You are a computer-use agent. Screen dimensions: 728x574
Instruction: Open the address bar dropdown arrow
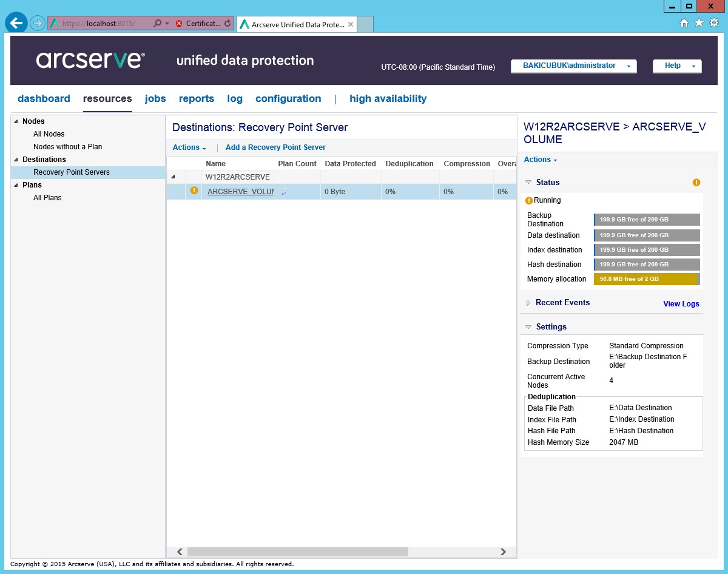[167, 24]
